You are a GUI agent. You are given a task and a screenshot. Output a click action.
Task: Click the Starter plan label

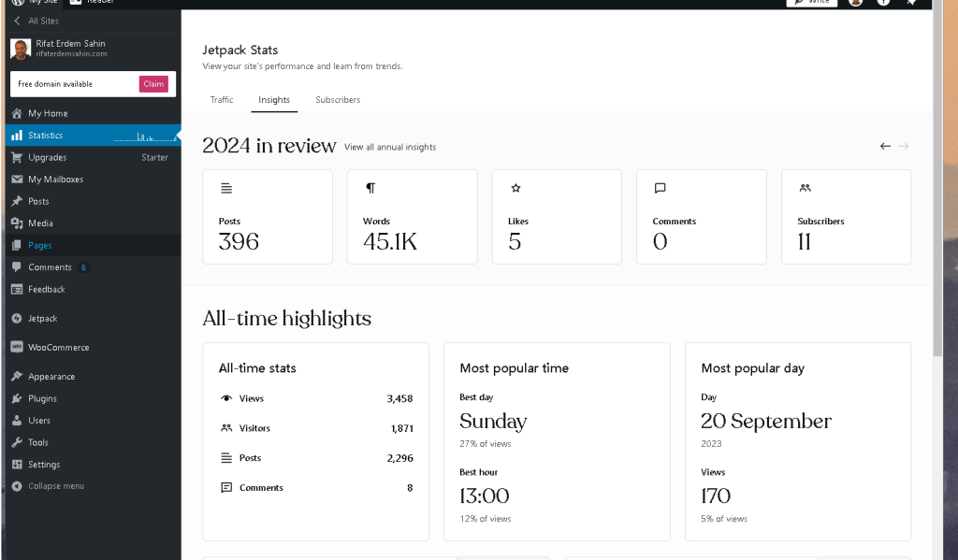point(154,158)
